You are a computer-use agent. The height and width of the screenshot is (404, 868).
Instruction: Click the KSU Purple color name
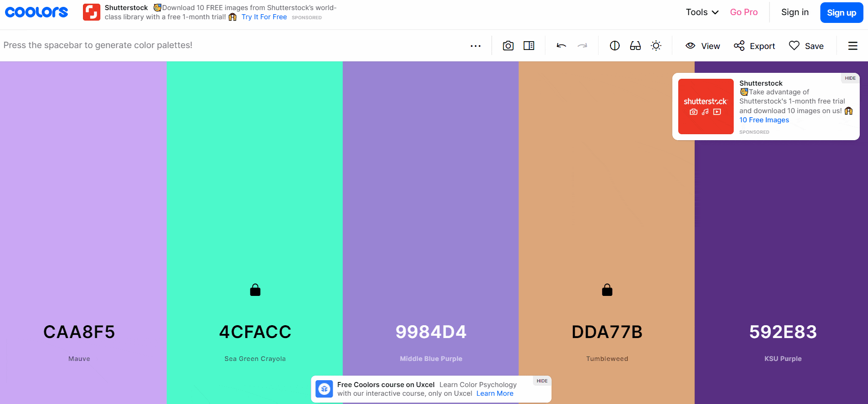tap(783, 359)
